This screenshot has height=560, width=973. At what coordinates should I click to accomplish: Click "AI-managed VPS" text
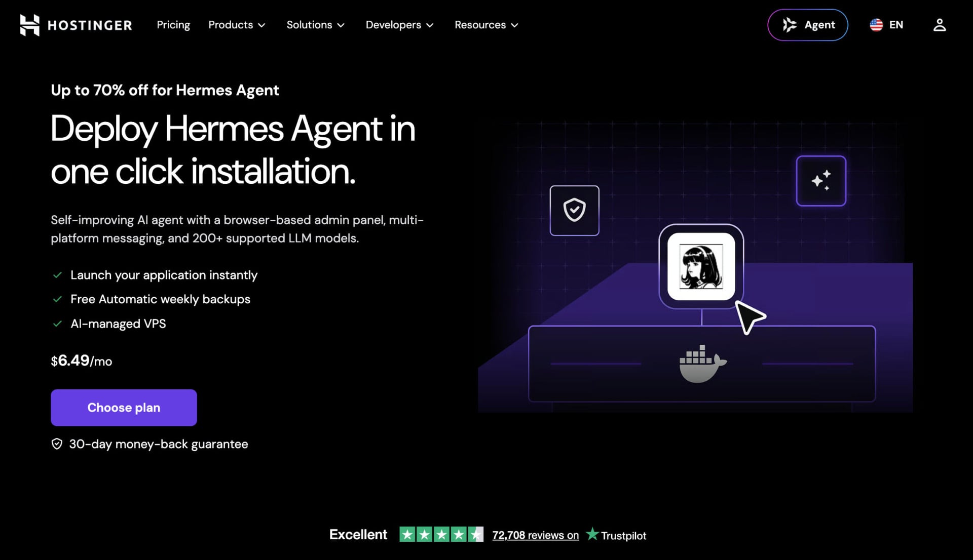pyautogui.click(x=118, y=324)
